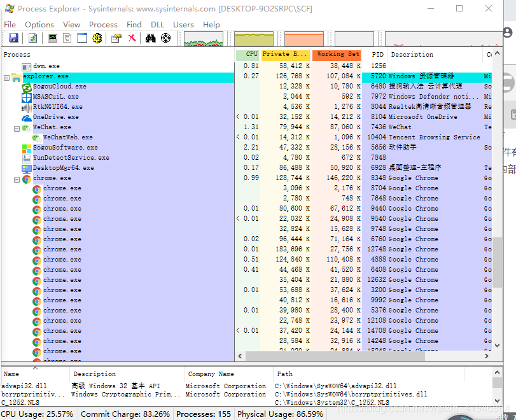Screen dimensions: 516x420
Task: Click the orange physical memory mini graph
Action: click(x=304, y=39)
